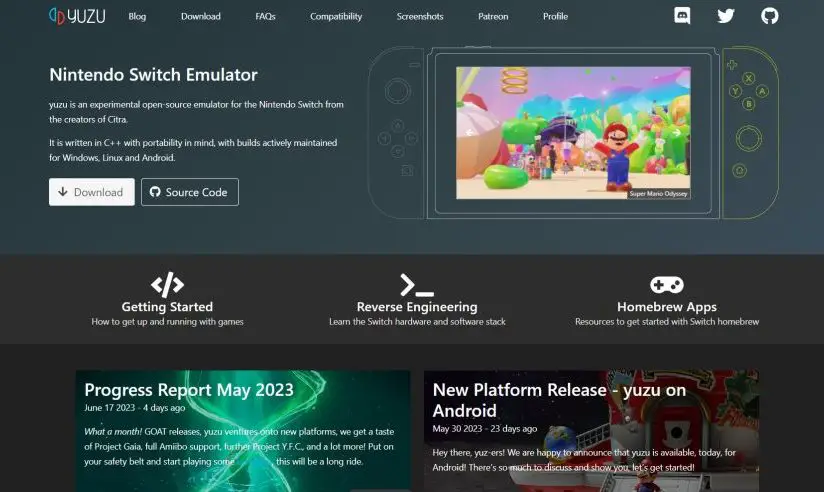824x492 pixels.
Task: Open the Twitter icon link
Action: pos(726,16)
